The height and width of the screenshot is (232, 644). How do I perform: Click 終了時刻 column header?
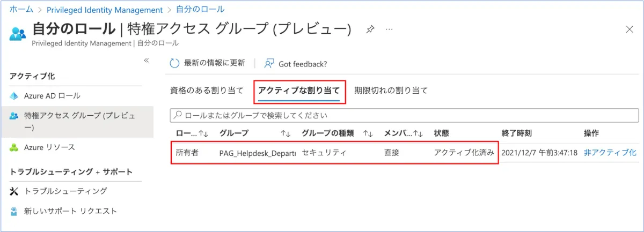(516, 133)
